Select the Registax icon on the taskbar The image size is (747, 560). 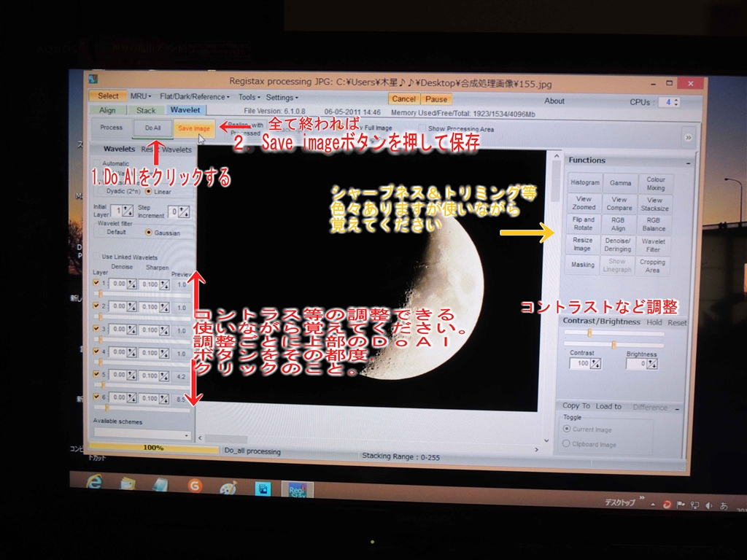298,489
